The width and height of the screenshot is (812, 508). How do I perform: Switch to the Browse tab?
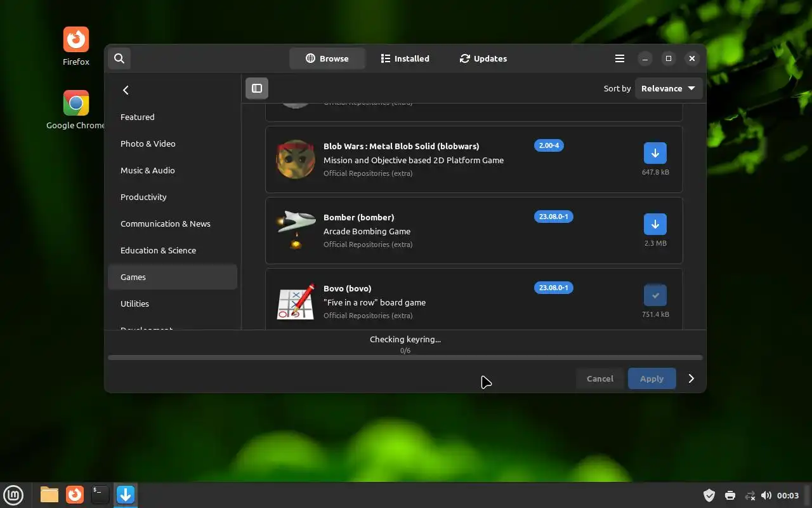(327, 58)
